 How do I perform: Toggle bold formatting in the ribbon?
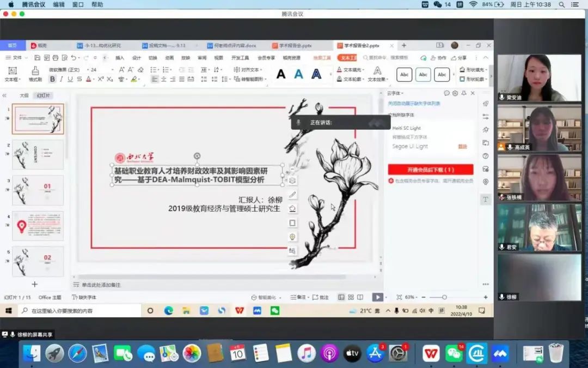(52, 79)
